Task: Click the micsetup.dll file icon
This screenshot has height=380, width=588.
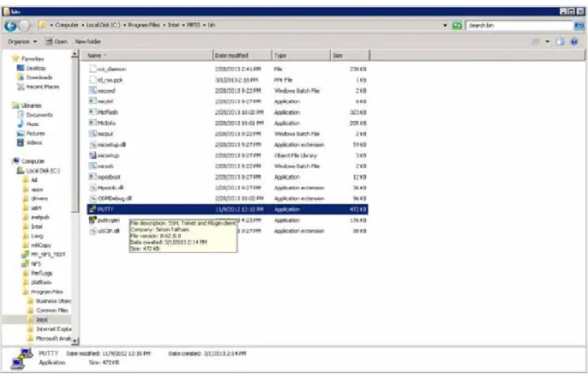Action: [x=93, y=145]
